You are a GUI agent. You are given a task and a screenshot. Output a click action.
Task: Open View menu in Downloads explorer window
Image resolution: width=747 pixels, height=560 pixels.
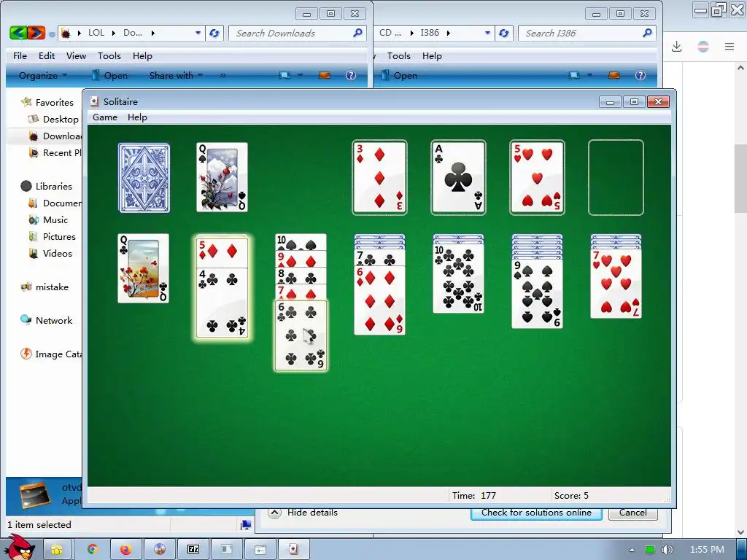click(76, 55)
